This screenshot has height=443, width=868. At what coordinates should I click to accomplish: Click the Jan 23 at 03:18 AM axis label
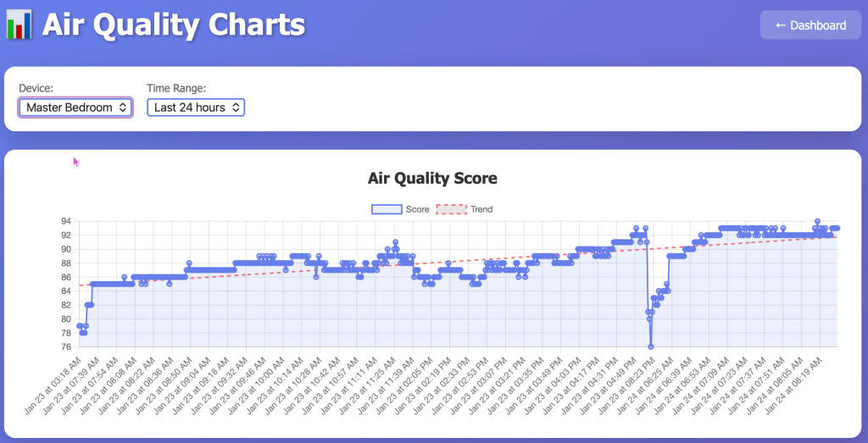[x=55, y=385]
